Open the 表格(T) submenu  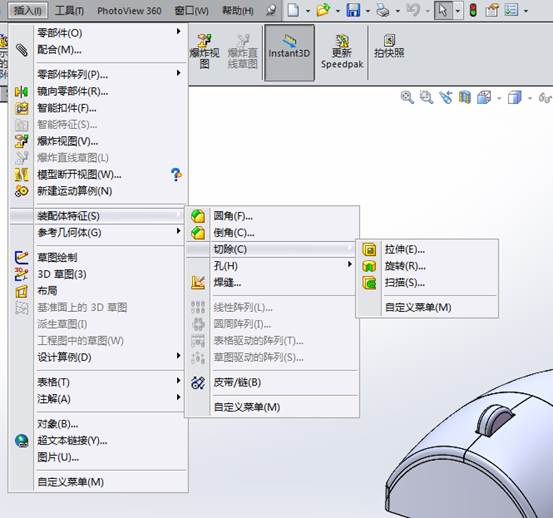(x=98, y=382)
